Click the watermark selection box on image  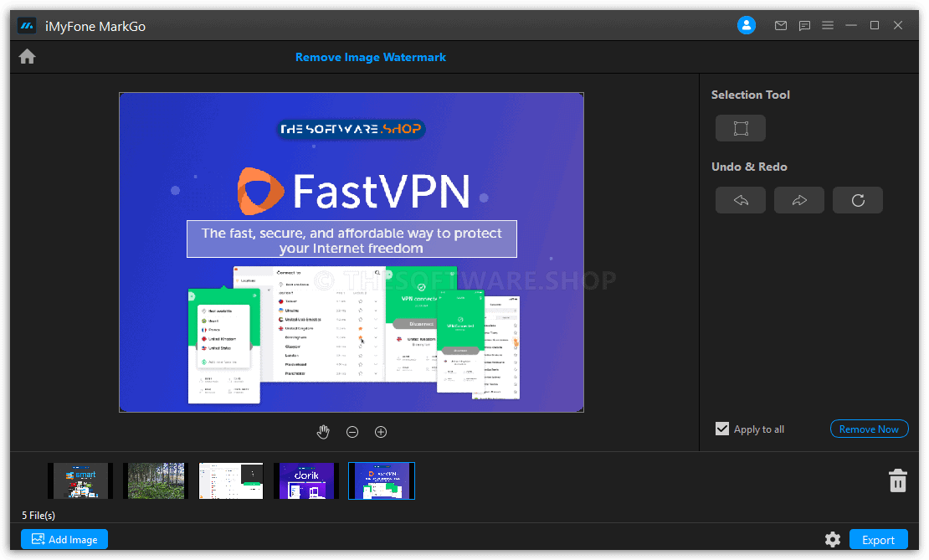pos(352,239)
